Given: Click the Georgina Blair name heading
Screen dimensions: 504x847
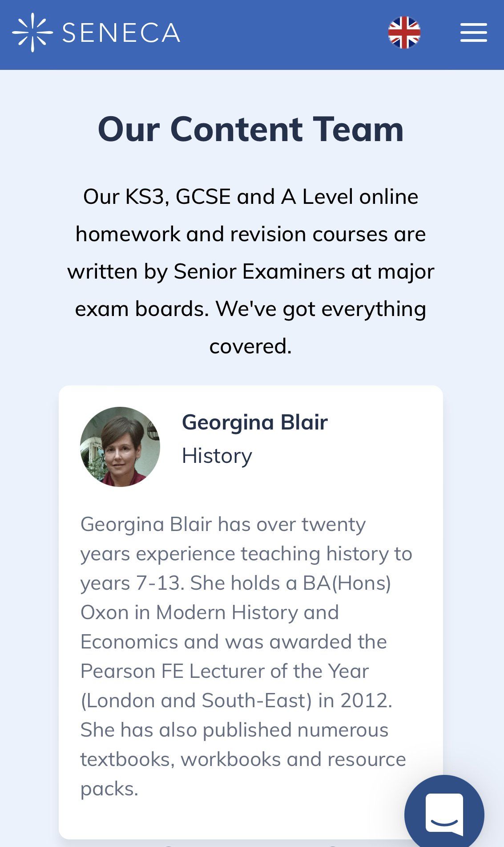Looking at the screenshot, I should [x=255, y=422].
